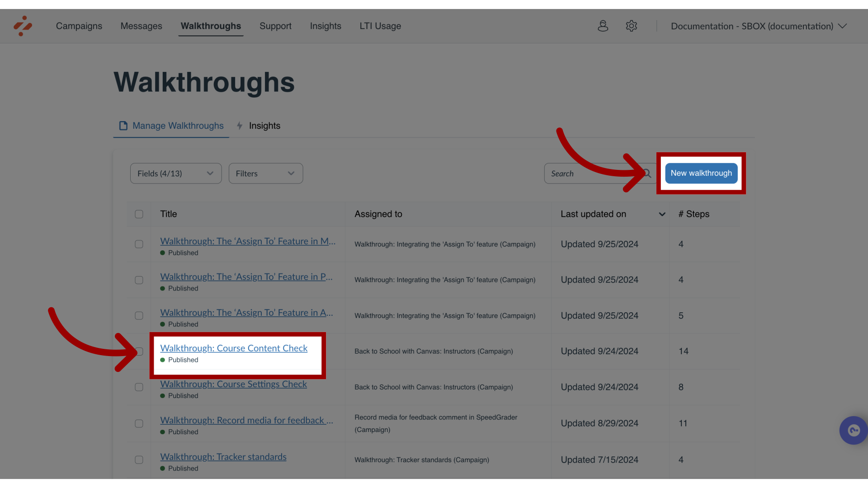Viewport: 868px width, 488px height.
Task: Open Walkthrough: Course Content Check
Action: 234,347
